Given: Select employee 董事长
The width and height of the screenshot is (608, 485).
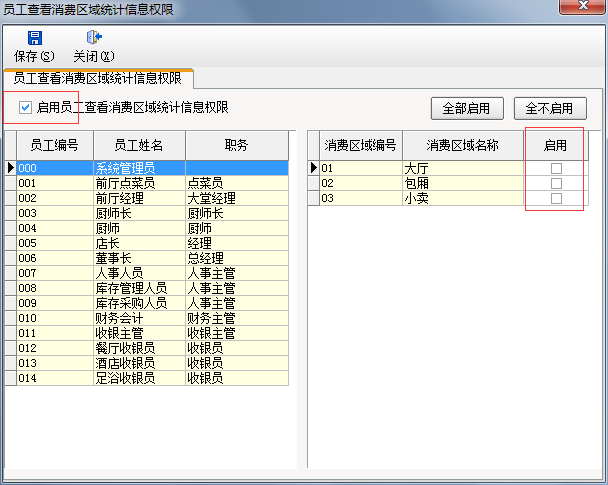Looking at the screenshot, I should (x=139, y=259).
